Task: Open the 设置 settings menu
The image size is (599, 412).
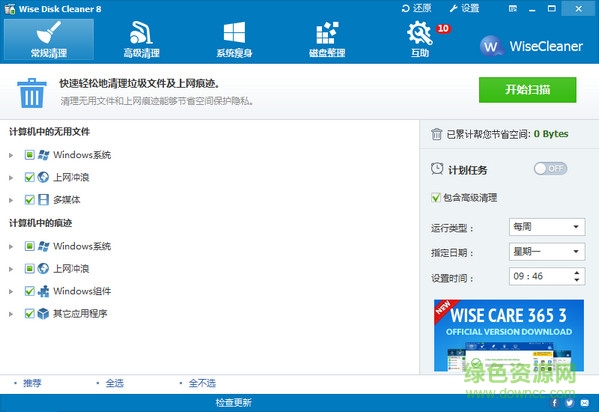Action: [465, 8]
